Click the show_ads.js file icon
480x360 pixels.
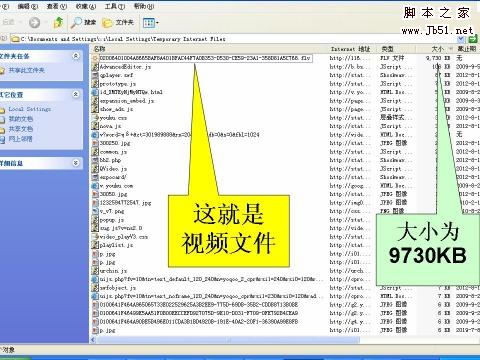(95, 109)
